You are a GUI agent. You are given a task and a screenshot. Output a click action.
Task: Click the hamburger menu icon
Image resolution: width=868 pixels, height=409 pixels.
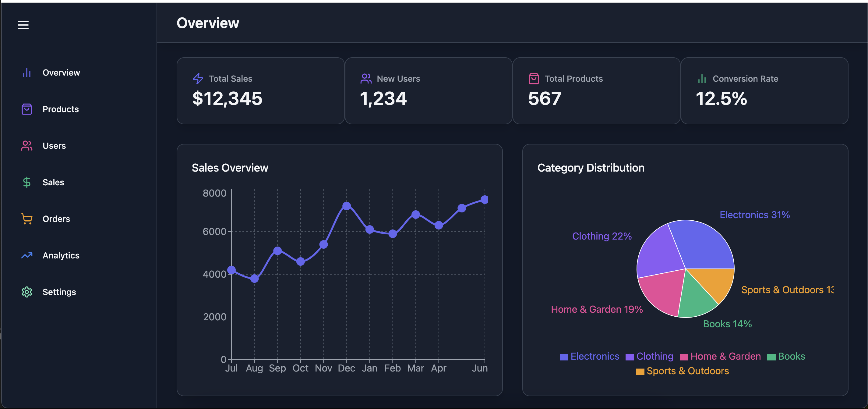click(23, 25)
